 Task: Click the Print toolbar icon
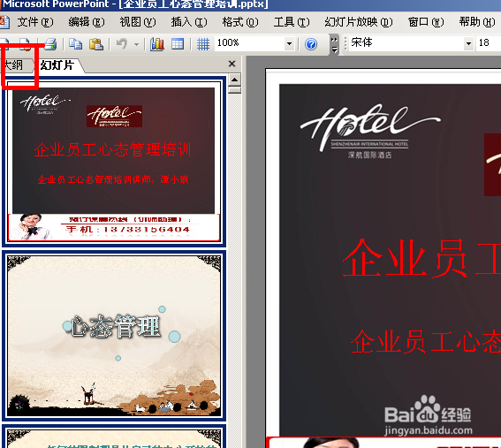(50, 44)
